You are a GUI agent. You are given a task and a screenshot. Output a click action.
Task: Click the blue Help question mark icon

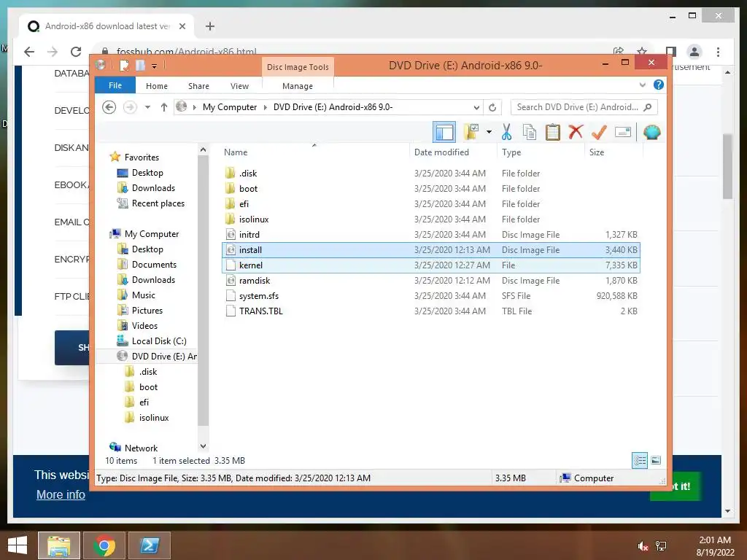point(659,85)
